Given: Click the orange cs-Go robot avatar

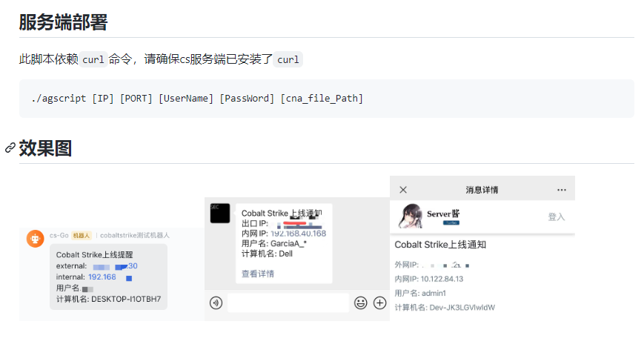Looking at the screenshot, I should (x=36, y=239).
